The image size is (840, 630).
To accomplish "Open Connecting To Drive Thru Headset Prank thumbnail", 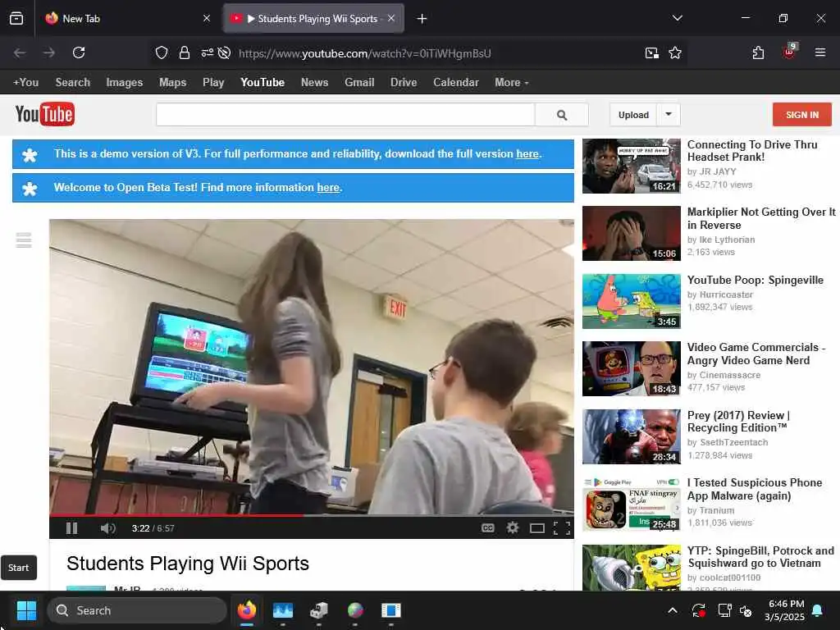I will coord(632,166).
